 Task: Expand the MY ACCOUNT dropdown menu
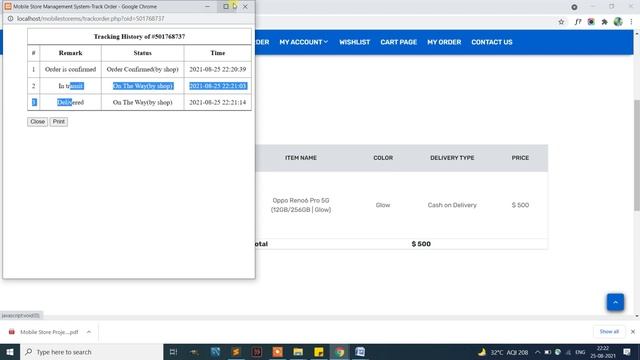coord(303,42)
